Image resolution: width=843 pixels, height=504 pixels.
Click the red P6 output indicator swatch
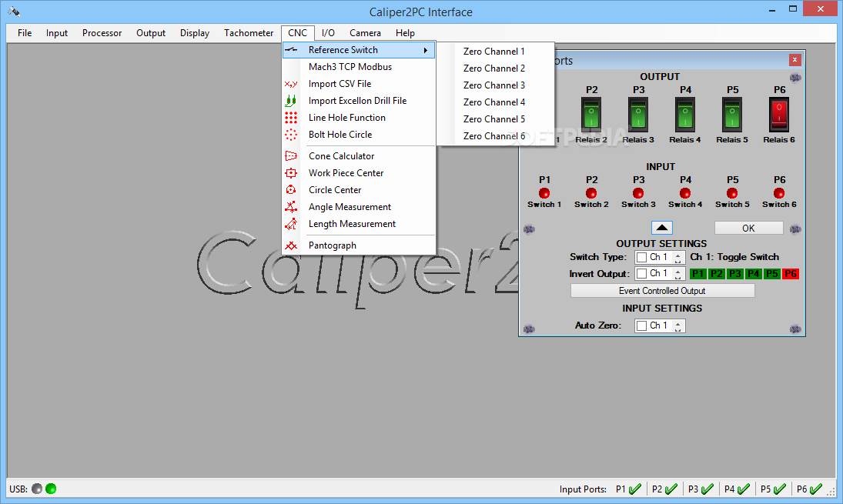tap(791, 274)
